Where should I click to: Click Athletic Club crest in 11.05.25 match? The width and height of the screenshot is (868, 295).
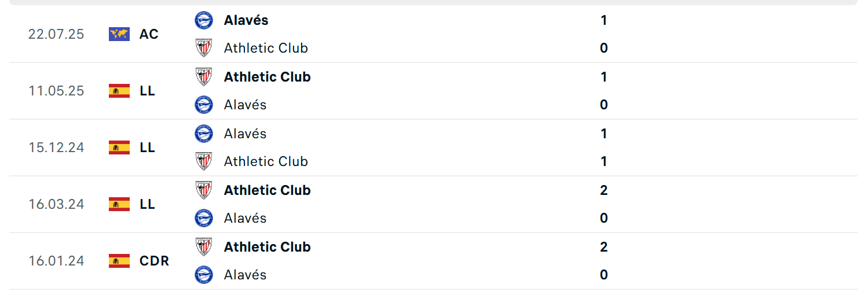[204, 77]
